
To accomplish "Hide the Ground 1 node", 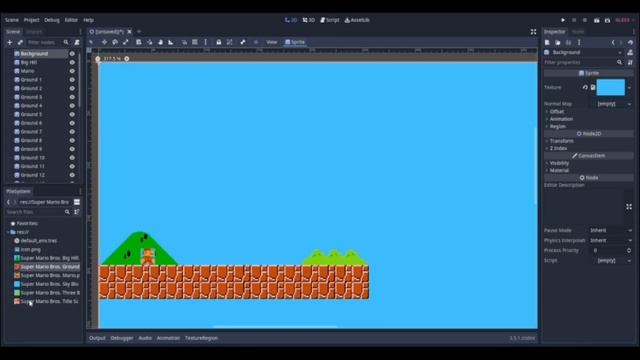I will (72, 80).
